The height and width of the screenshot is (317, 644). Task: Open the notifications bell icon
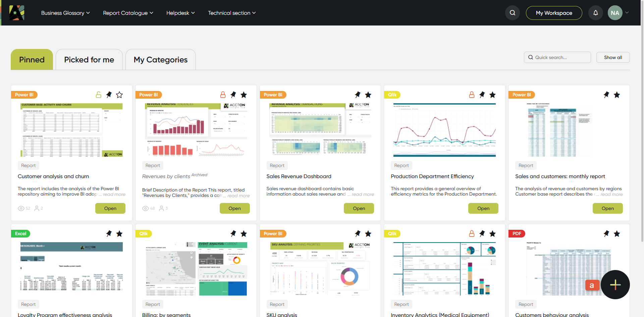pyautogui.click(x=596, y=13)
